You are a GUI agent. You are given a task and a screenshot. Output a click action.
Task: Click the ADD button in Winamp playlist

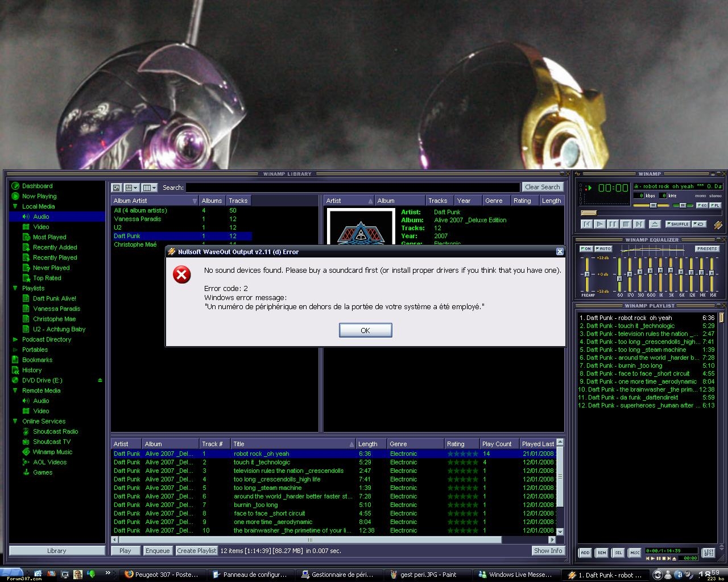585,552
